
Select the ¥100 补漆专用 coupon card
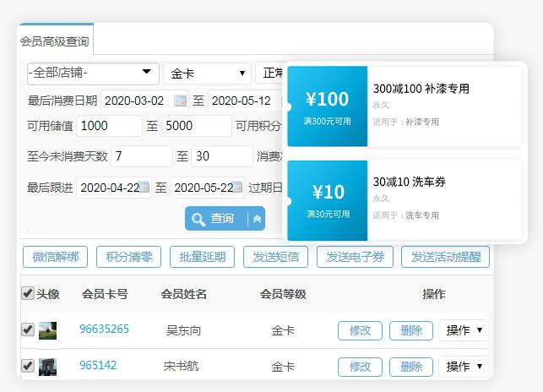[404, 106]
